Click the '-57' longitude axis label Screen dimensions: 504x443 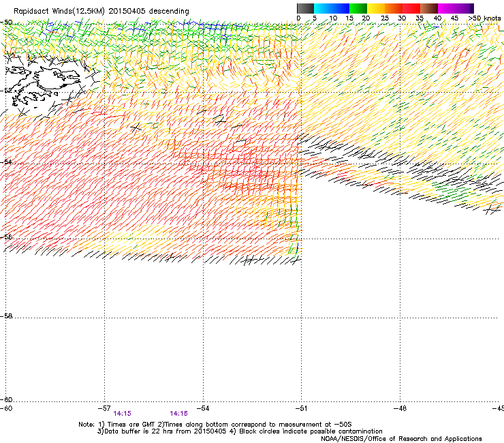[104, 408]
